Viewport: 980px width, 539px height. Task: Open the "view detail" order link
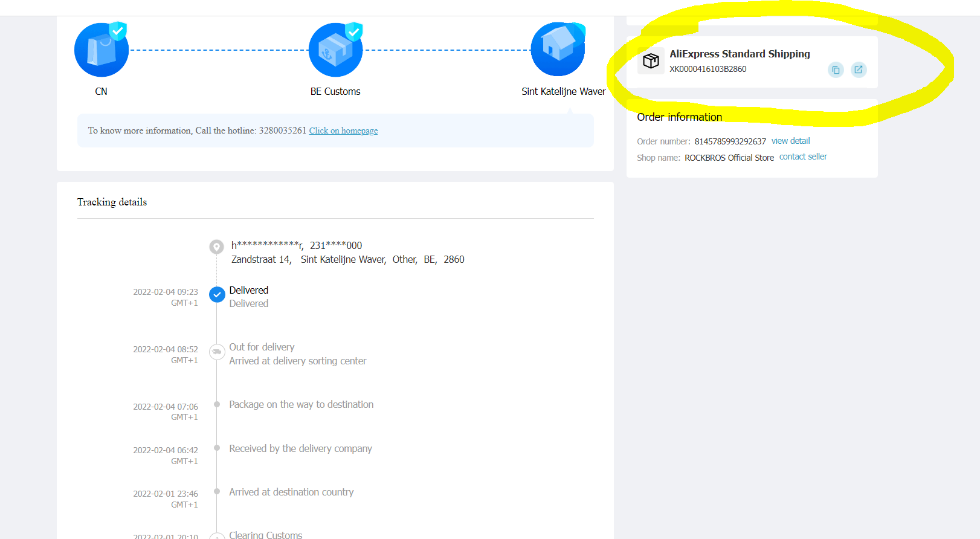(x=790, y=141)
